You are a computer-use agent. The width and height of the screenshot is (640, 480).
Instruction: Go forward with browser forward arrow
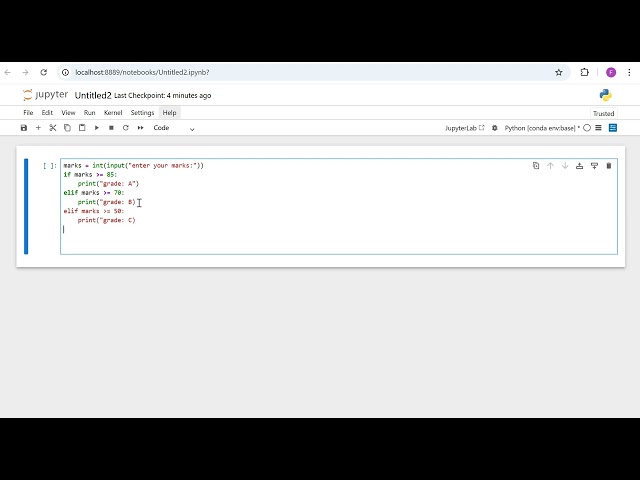[x=25, y=72]
